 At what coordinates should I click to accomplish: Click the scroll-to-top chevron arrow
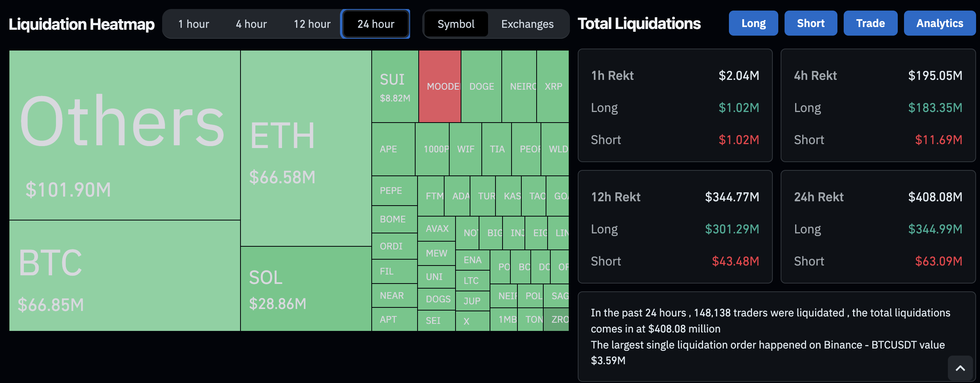[x=960, y=368]
